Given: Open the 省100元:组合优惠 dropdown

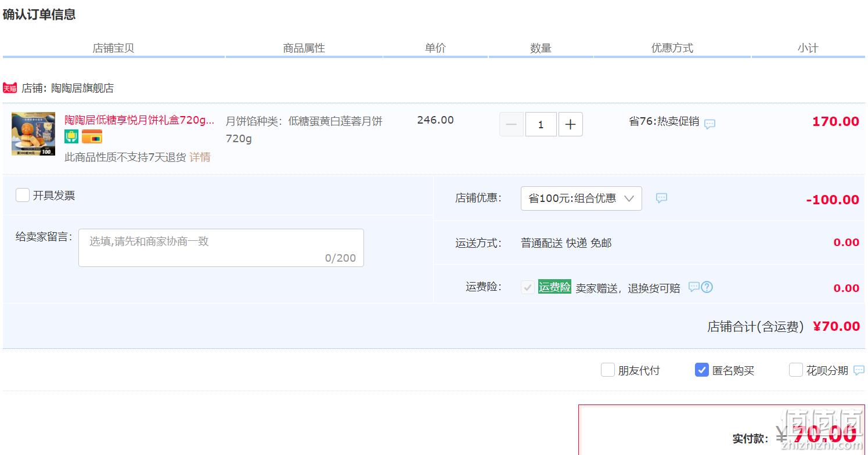Looking at the screenshot, I should pyautogui.click(x=581, y=198).
